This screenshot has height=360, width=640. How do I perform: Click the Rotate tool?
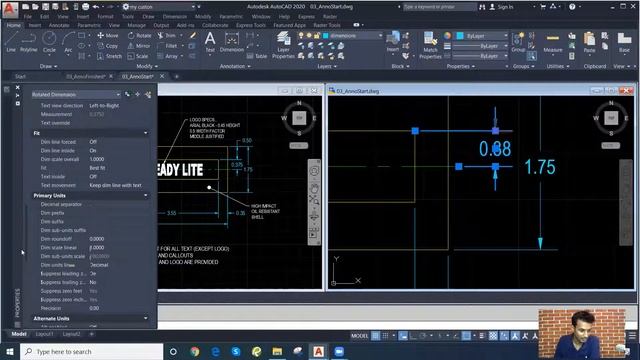tap(140, 36)
